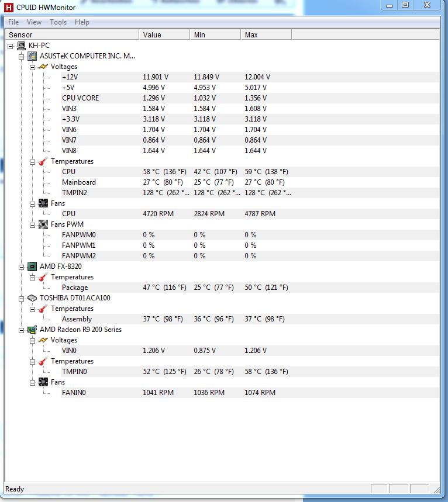This screenshot has height=502, width=448.
Task: Select the VIN6 voltage row
Action: click(250, 130)
